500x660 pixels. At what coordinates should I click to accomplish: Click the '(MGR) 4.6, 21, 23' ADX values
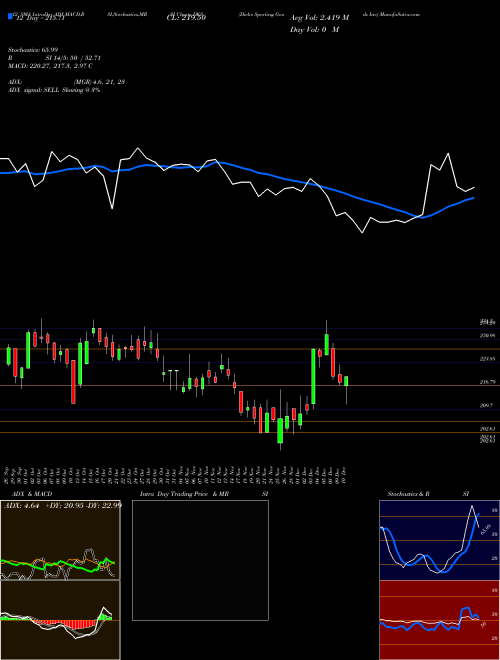click(x=99, y=82)
